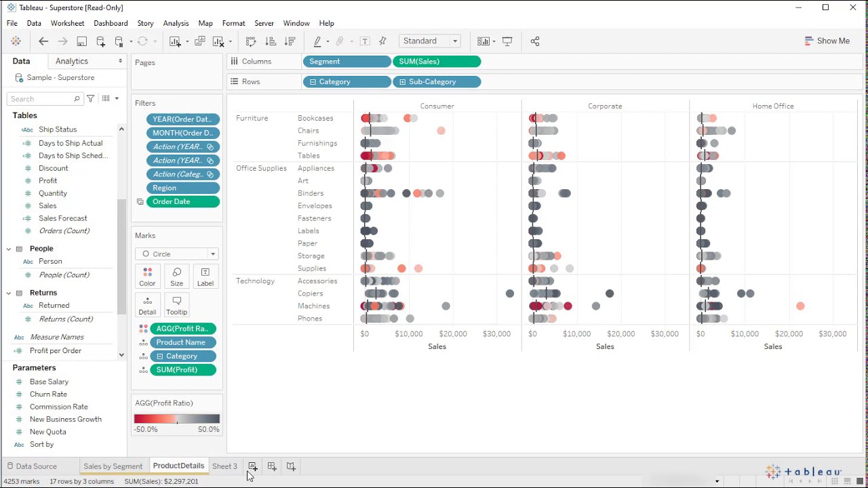Image resolution: width=868 pixels, height=488 pixels.
Task: Click the Share workbook icon
Action: (x=535, y=41)
